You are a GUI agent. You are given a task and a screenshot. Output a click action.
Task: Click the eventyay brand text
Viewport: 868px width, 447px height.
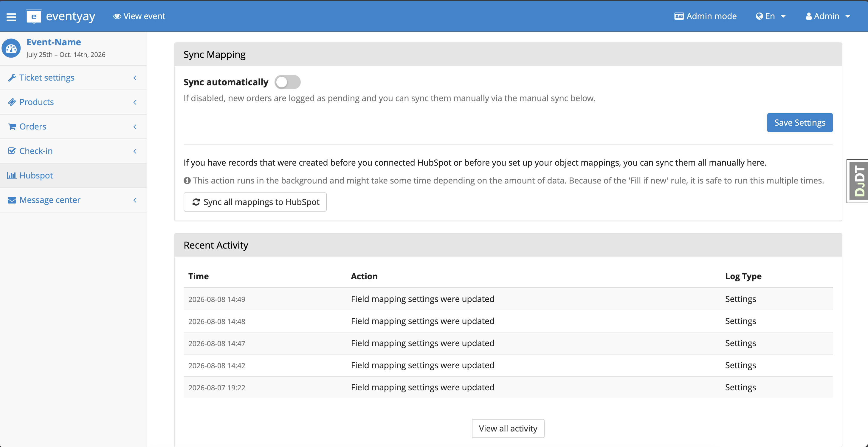[x=70, y=16]
